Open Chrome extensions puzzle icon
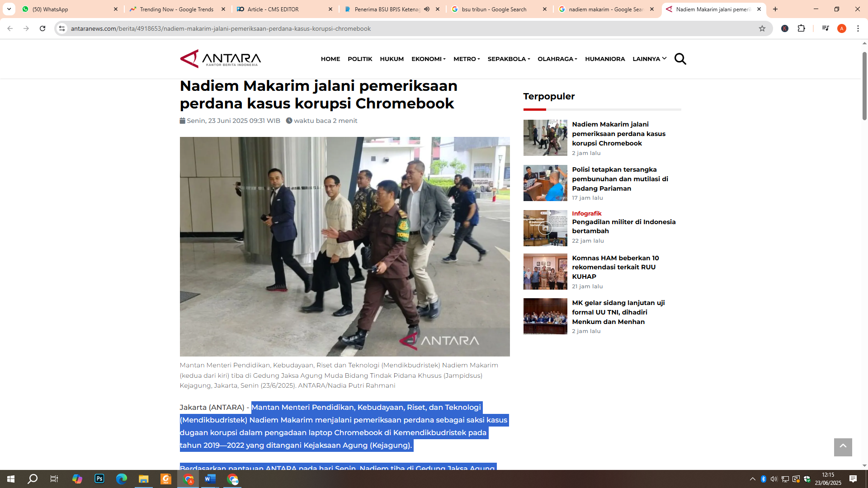868x488 pixels. pyautogui.click(x=801, y=28)
